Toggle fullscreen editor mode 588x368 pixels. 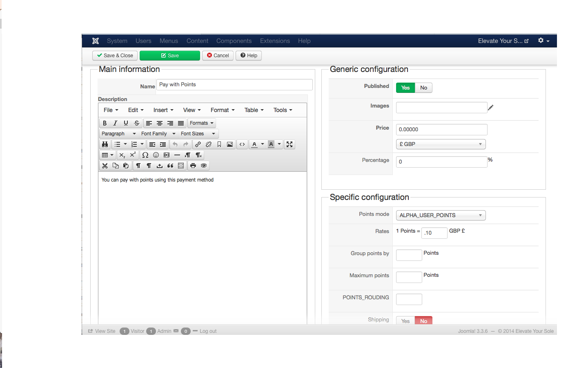point(290,144)
